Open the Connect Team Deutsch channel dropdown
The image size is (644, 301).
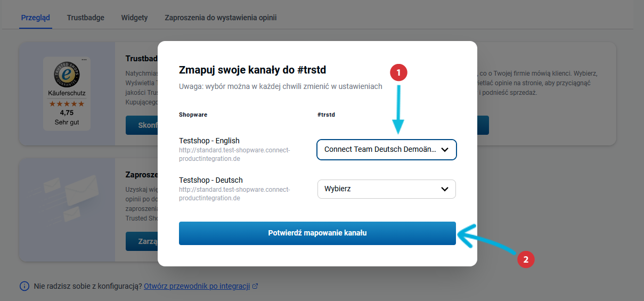pyautogui.click(x=387, y=150)
